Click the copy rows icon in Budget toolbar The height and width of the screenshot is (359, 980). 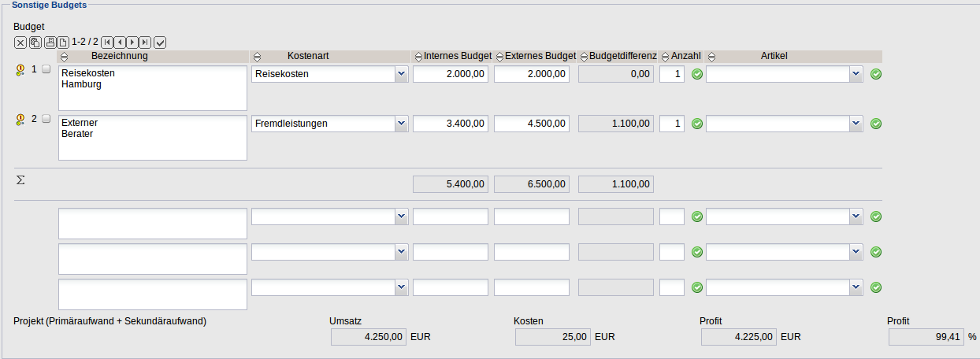coord(35,42)
